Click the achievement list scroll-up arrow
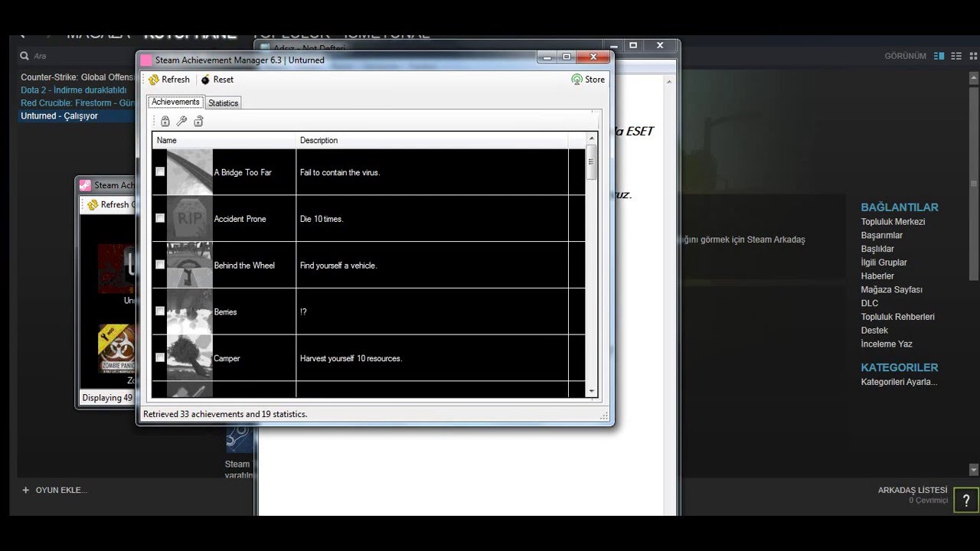The width and height of the screenshot is (980, 551). tap(591, 139)
